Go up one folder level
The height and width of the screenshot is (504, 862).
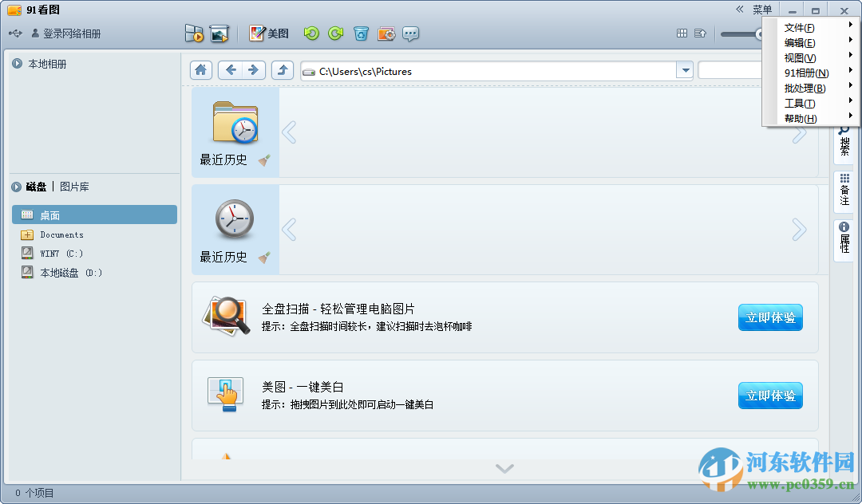point(283,70)
